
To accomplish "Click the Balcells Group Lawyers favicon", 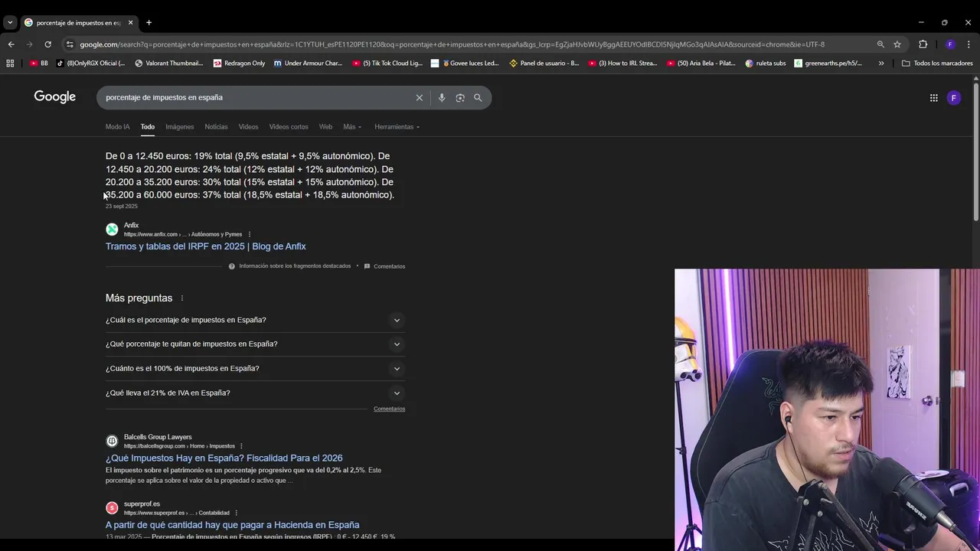I will pos(112,441).
